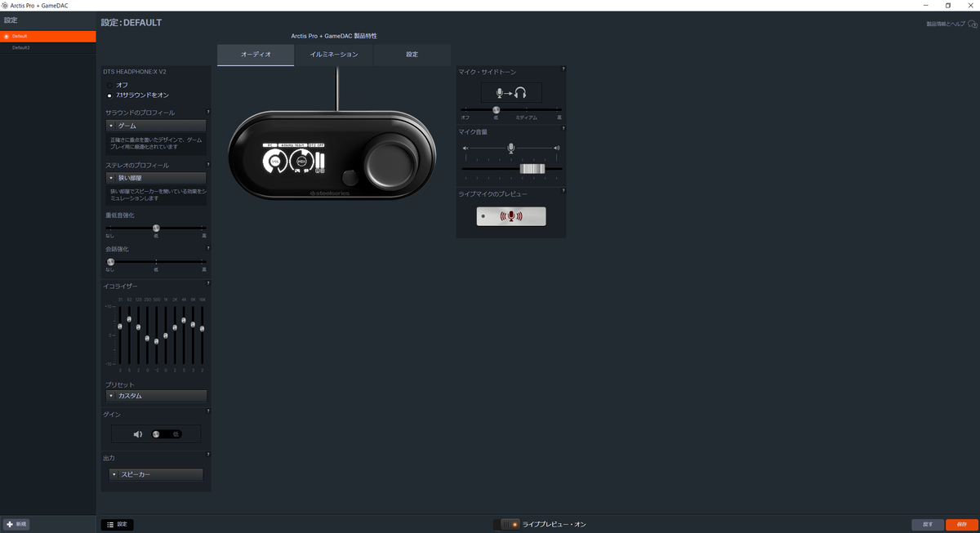Click the マイク・サイドトーン slider handle
Screen dimensions: 980x533
(496, 109)
